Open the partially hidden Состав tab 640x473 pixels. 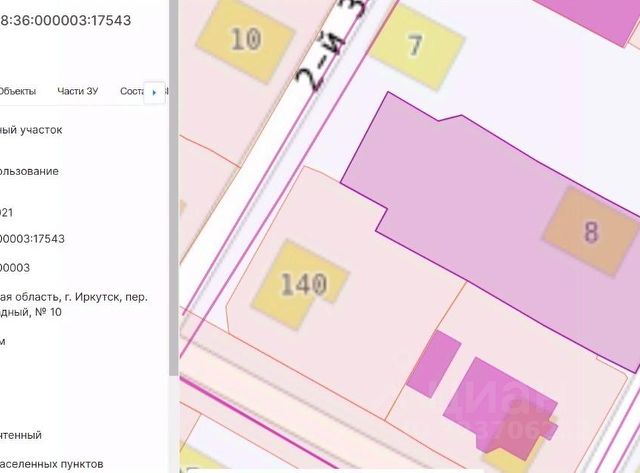pyautogui.click(x=132, y=91)
